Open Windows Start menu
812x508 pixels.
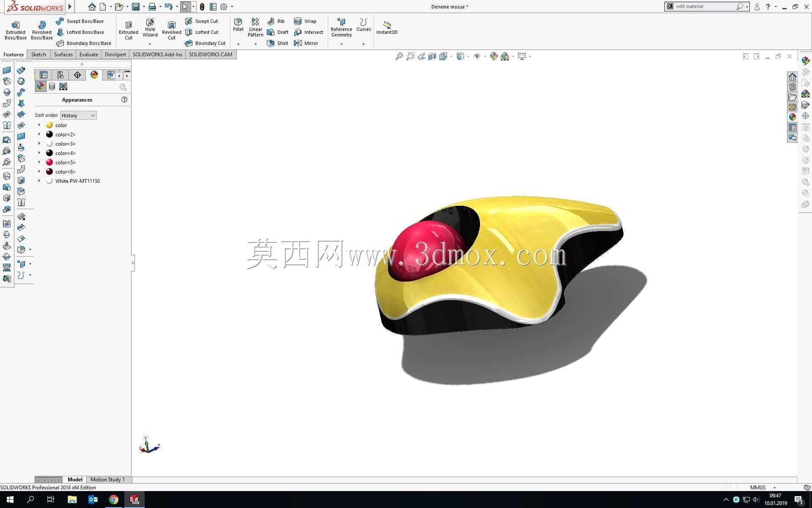point(10,500)
